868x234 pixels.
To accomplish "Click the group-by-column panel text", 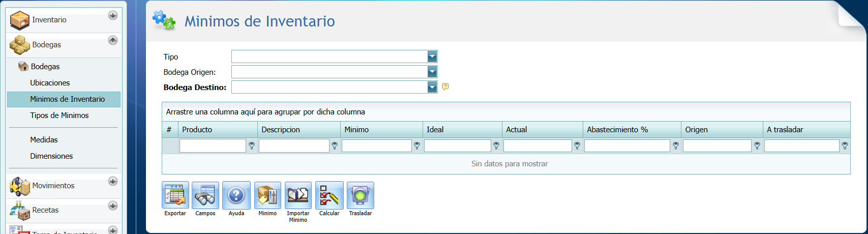I will point(265,111).
